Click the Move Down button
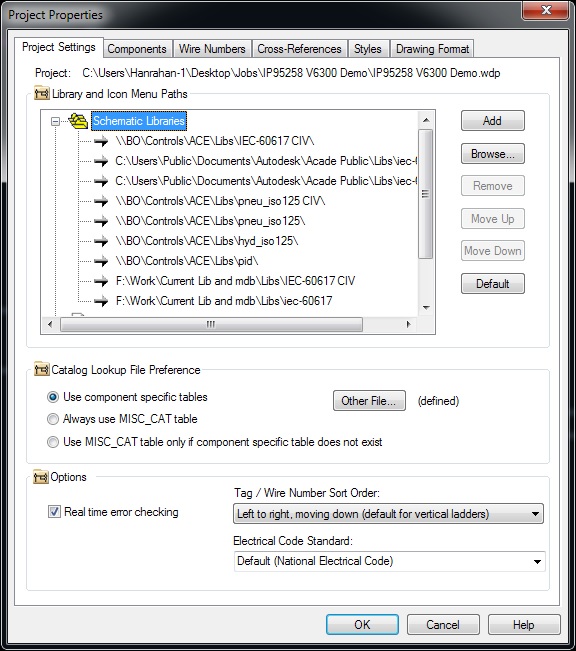 pos(493,251)
